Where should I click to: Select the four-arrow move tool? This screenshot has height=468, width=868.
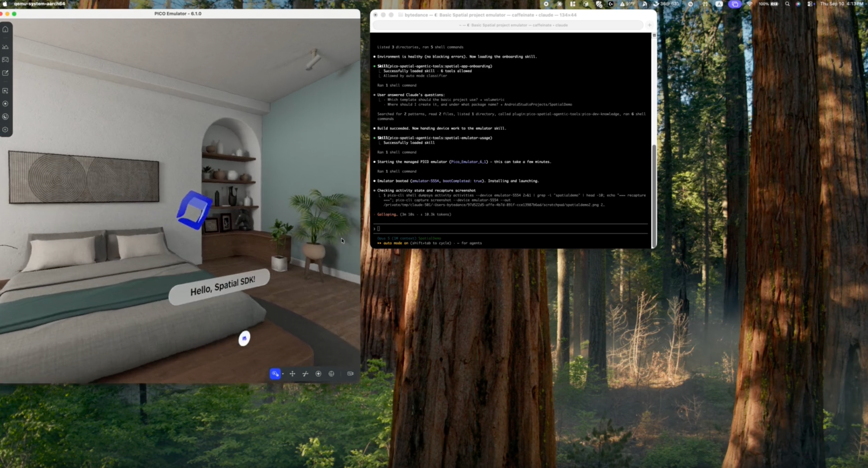(293, 374)
